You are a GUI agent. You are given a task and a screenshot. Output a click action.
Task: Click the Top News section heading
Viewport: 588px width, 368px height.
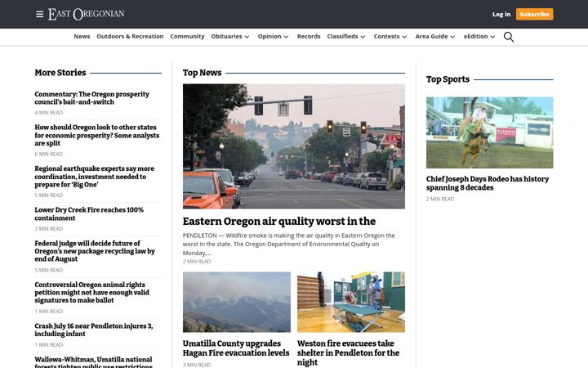pyautogui.click(x=203, y=73)
